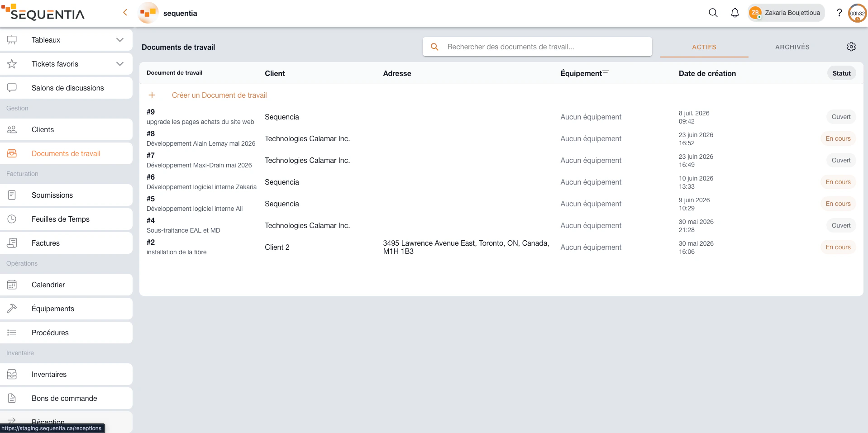
Task: Sort by Client column header
Action: pyautogui.click(x=275, y=73)
